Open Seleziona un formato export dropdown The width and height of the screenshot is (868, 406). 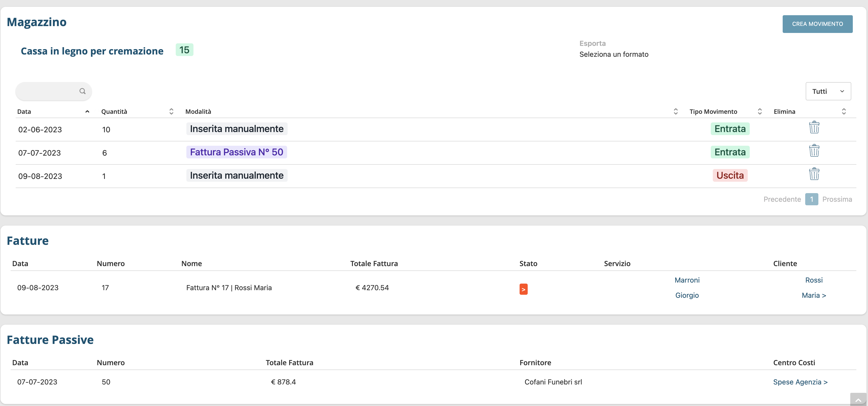pyautogui.click(x=614, y=54)
